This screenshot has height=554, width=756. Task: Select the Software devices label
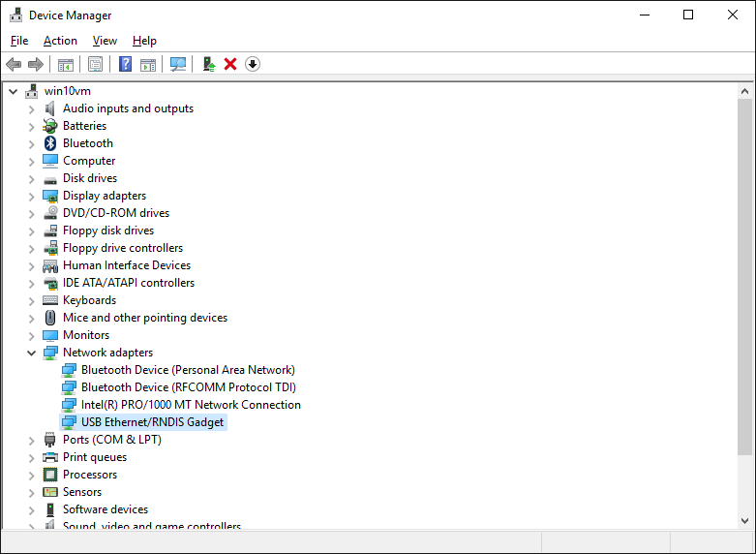coord(106,509)
